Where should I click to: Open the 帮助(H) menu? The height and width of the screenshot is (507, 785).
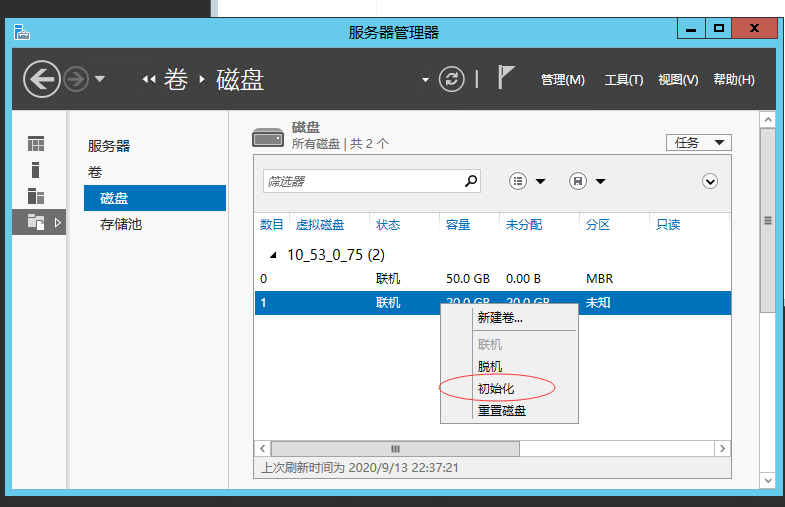coord(734,80)
